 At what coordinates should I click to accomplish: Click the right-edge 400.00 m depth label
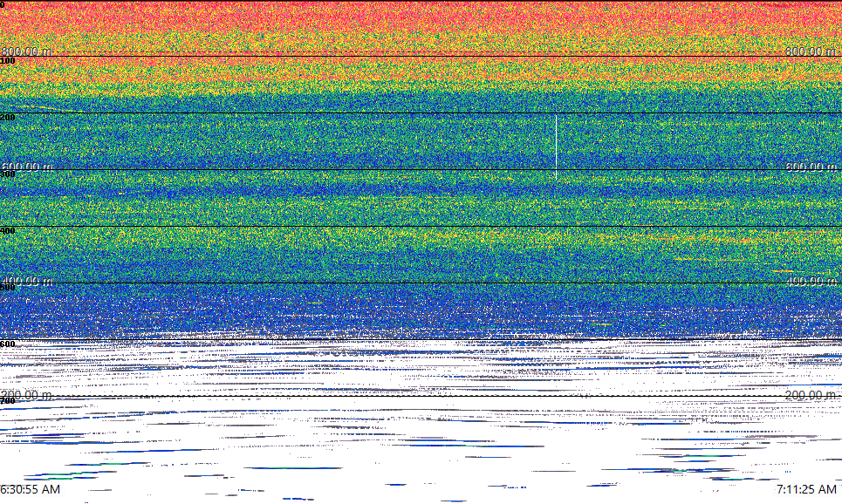click(811, 281)
